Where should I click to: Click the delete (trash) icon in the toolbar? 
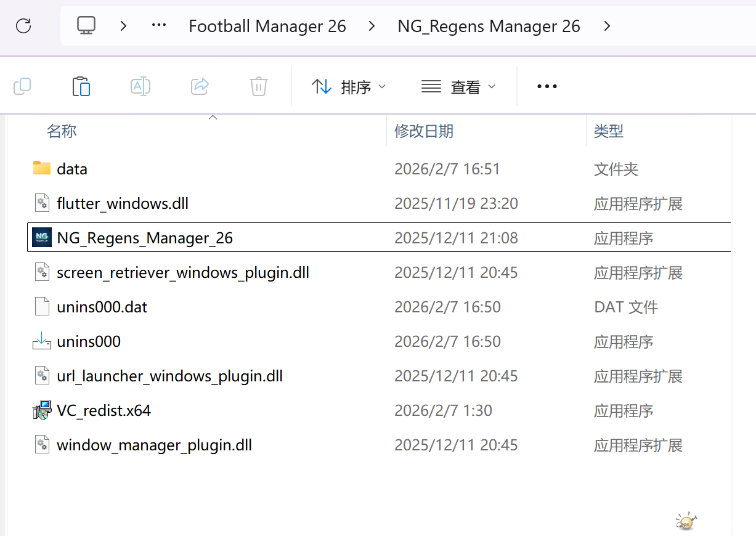[258, 86]
